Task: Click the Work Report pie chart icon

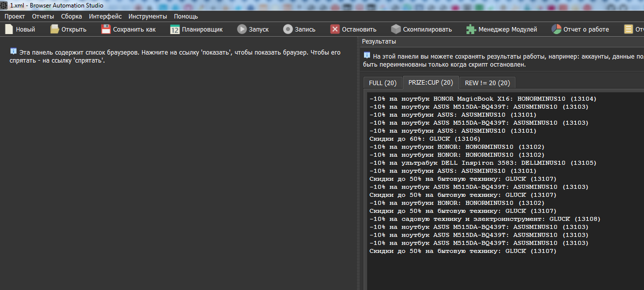Action: tap(556, 29)
